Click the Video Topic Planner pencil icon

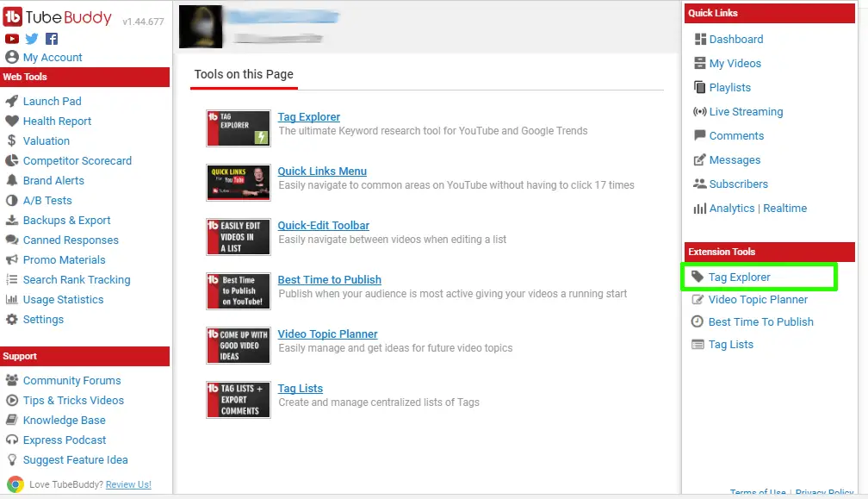[x=697, y=300]
